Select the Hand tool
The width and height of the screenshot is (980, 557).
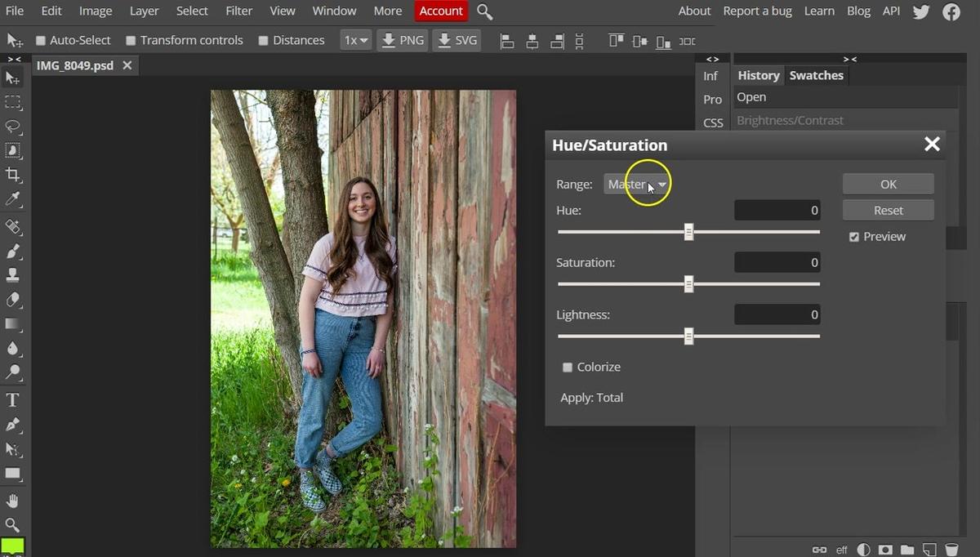point(13,501)
